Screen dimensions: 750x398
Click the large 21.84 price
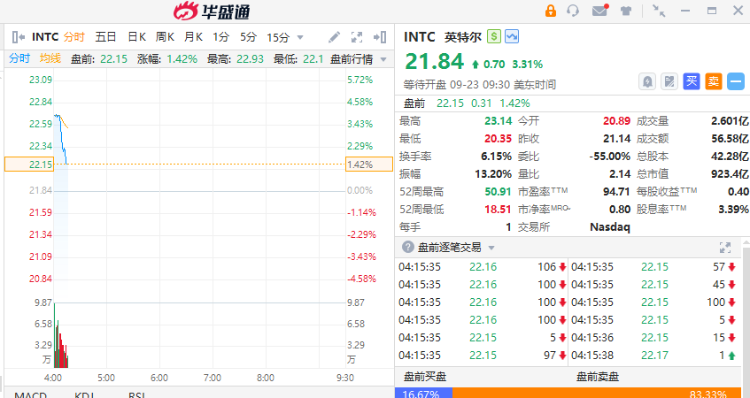pyautogui.click(x=434, y=61)
